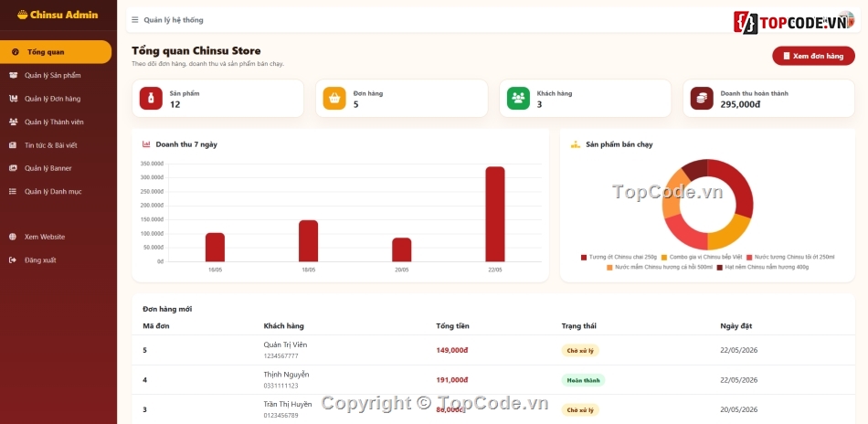Click the Xem Website globe icon

13,237
